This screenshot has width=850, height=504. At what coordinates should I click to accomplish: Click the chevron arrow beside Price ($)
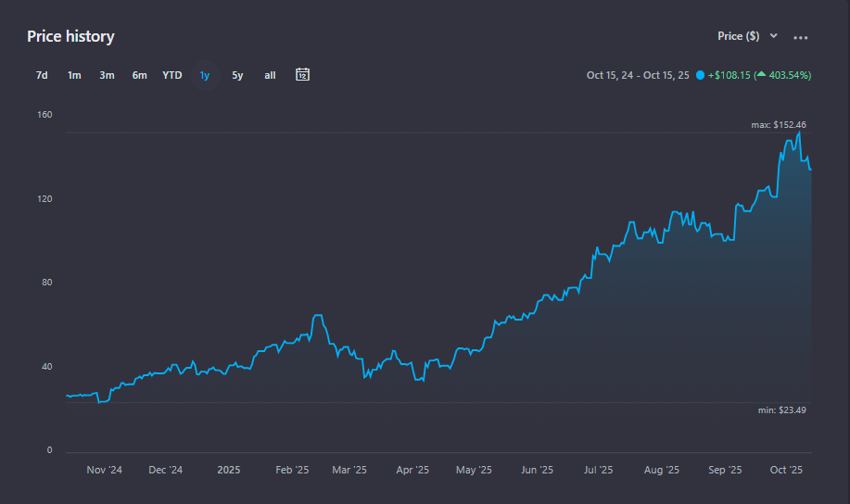click(773, 36)
